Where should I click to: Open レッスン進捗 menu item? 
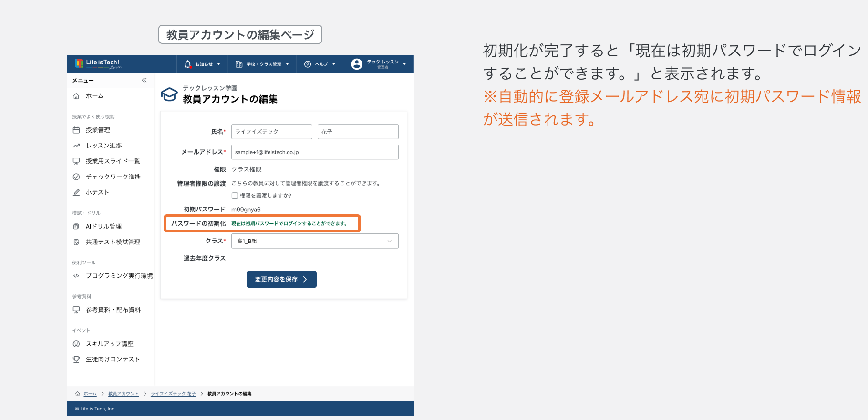tap(103, 146)
